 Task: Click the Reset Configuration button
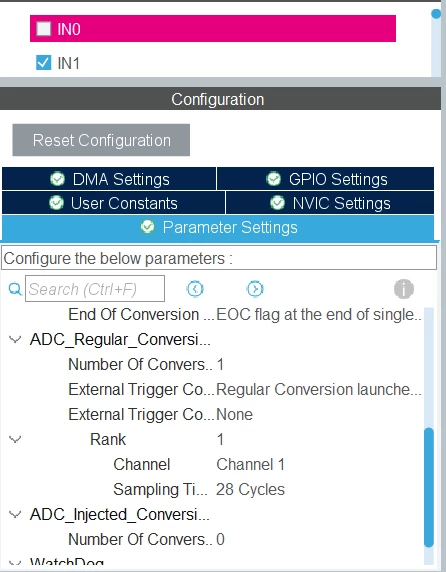point(101,140)
